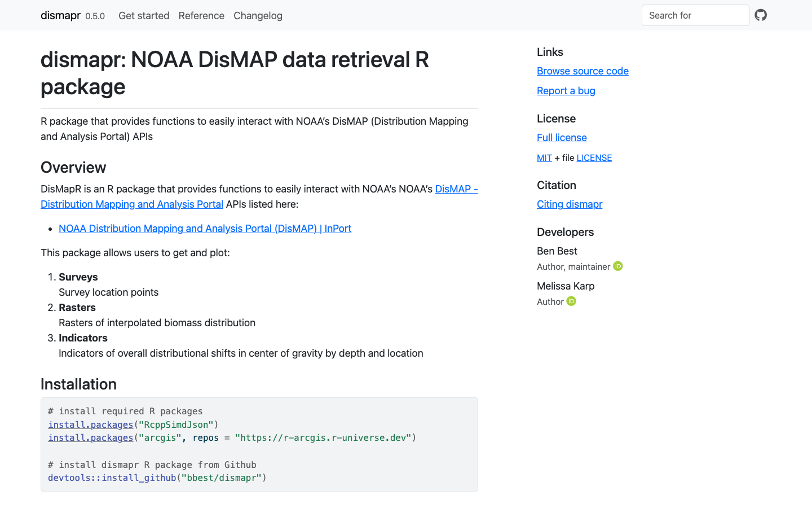Open the MIT license link
The height and width of the screenshot is (508, 812).
[544, 158]
